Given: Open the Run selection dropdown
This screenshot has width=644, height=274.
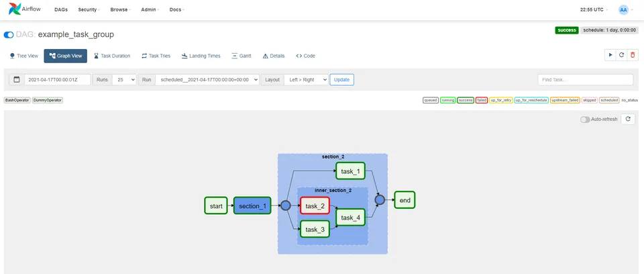Looking at the screenshot, I should pos(207,79).
